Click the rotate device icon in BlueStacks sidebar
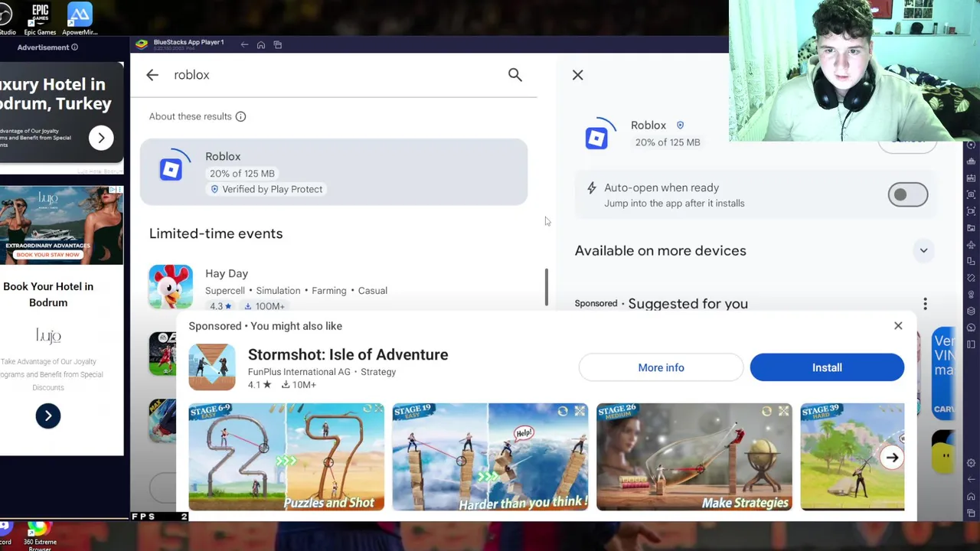This screenshot has height=551, width=980. click(x=971, y=278)
